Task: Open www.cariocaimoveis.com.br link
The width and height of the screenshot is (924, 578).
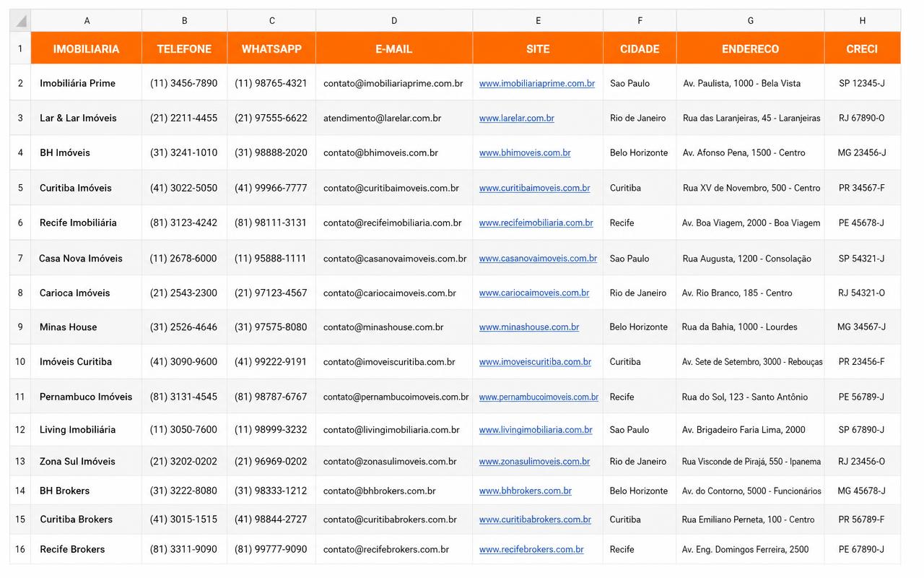Action: point(534,293)
